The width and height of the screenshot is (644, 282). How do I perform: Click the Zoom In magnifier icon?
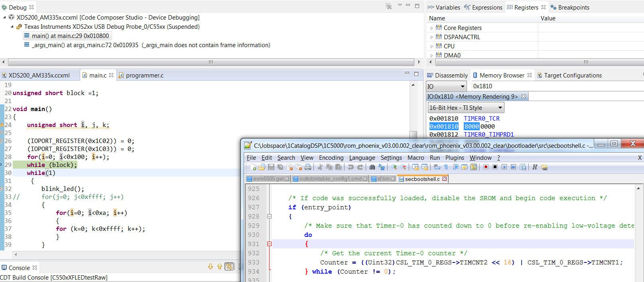394,167
